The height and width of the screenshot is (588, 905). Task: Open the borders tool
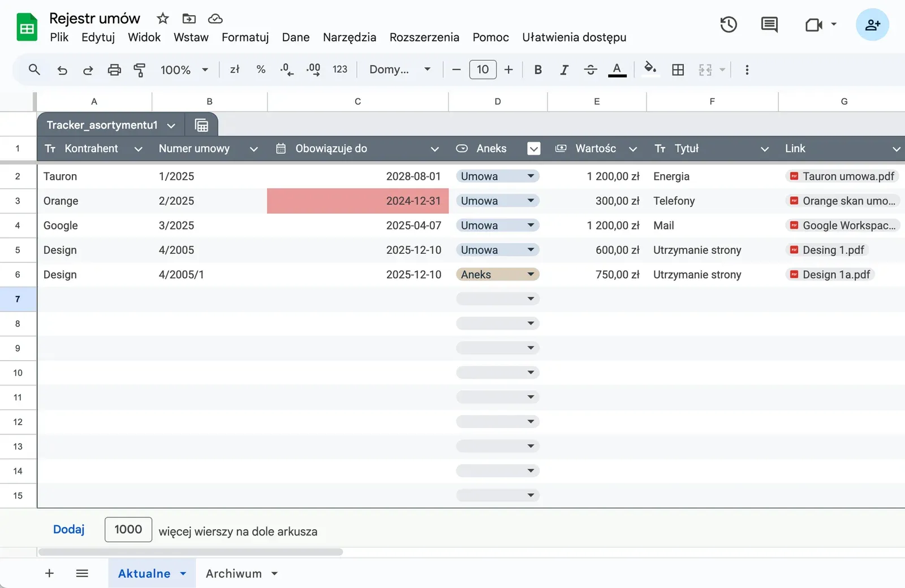click(x=678, y=70)
